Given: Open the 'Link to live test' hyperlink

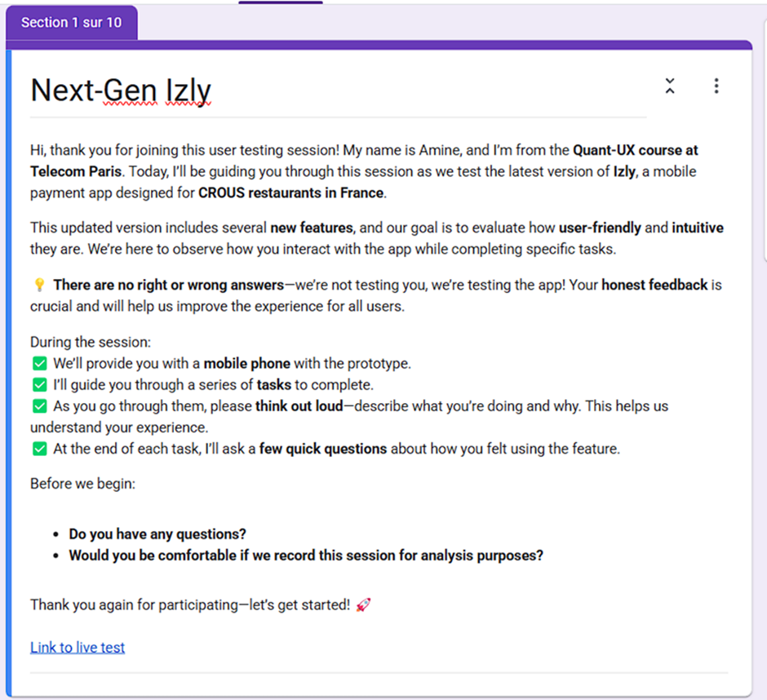Looking at the screenshot, I should pos(78,647).
